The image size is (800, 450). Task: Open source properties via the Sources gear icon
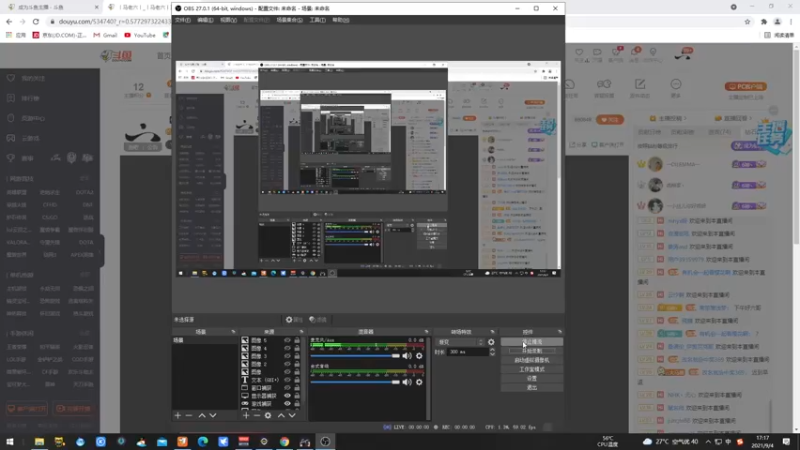[268, 416]
